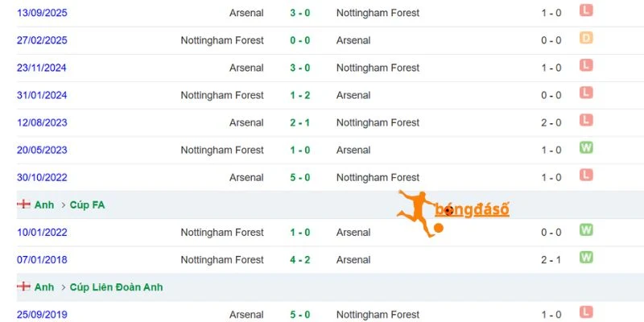The height and width of the screenshot is (322, 644).
Task: Open the 12/08/2023 match date link
Action: 42,123
